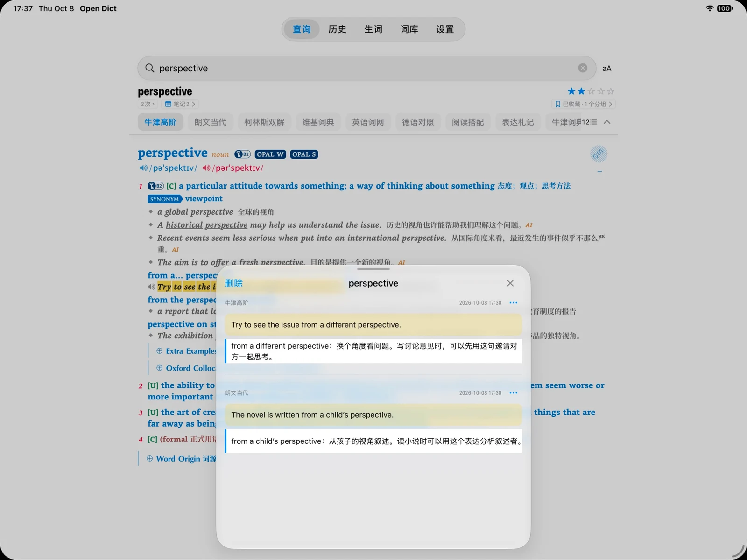Tap the OPAL S badge
The image size is (747, 560).
(304, 154)
